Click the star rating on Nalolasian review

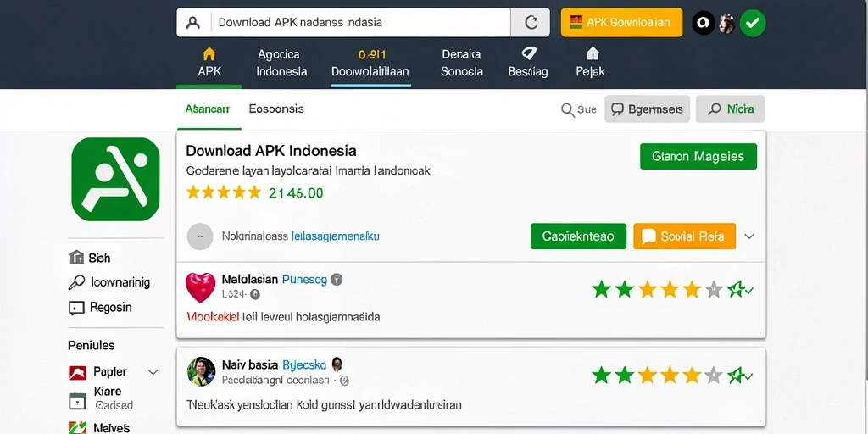pyautogui.click(x=657, y=289)
